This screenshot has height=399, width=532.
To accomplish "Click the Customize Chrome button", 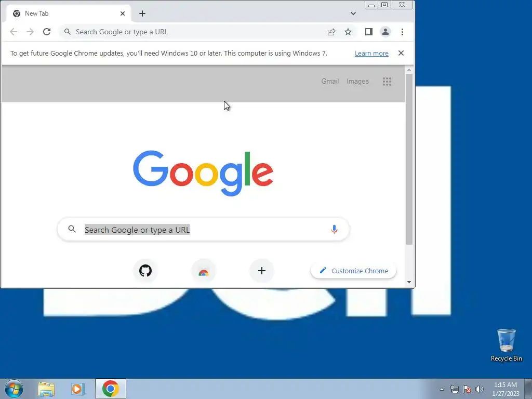I will 353,271.
